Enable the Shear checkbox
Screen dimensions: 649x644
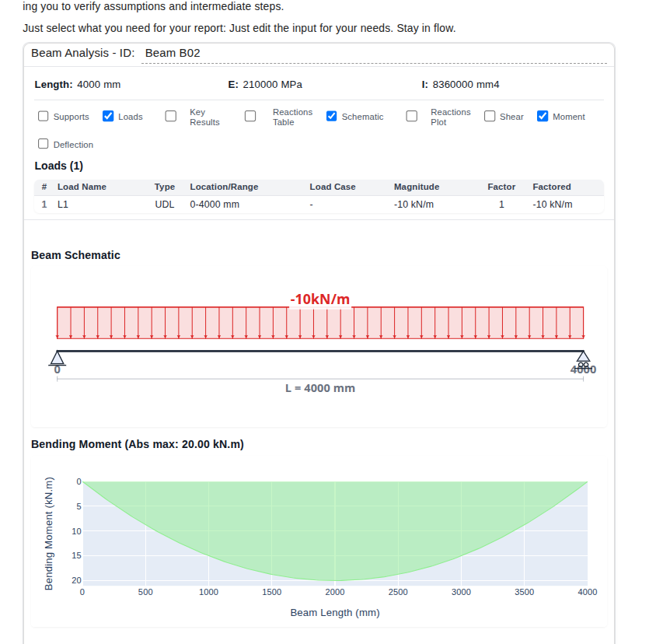click(x=489, y=115)
